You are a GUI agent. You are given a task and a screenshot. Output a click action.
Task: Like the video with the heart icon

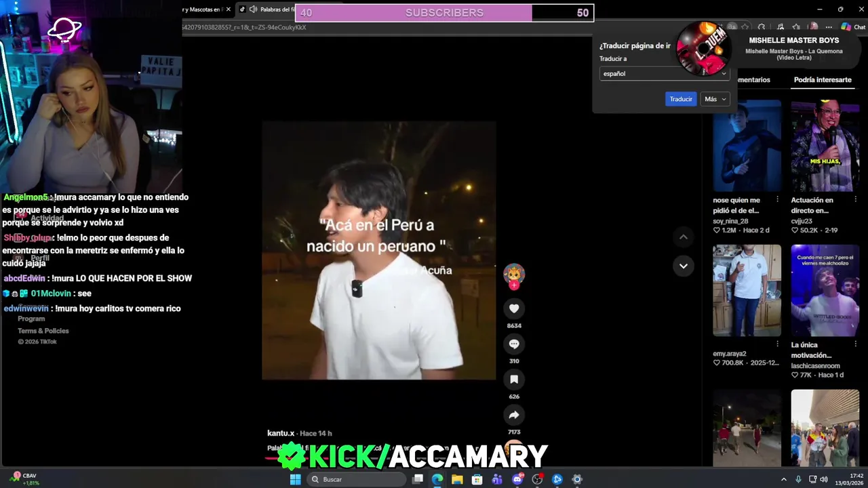[x=514, y=309]
